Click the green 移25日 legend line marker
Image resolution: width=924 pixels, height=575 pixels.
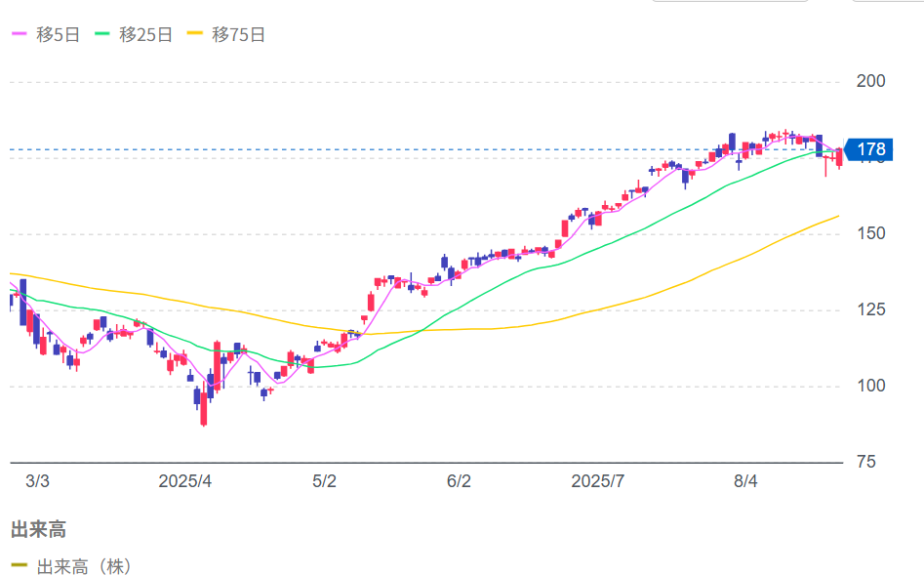[103, 34]
